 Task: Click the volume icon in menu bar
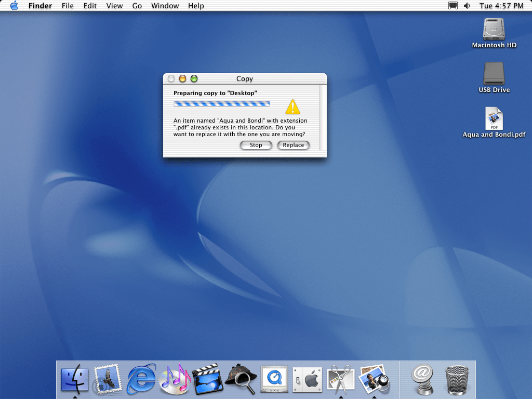[x=467, y=6]
